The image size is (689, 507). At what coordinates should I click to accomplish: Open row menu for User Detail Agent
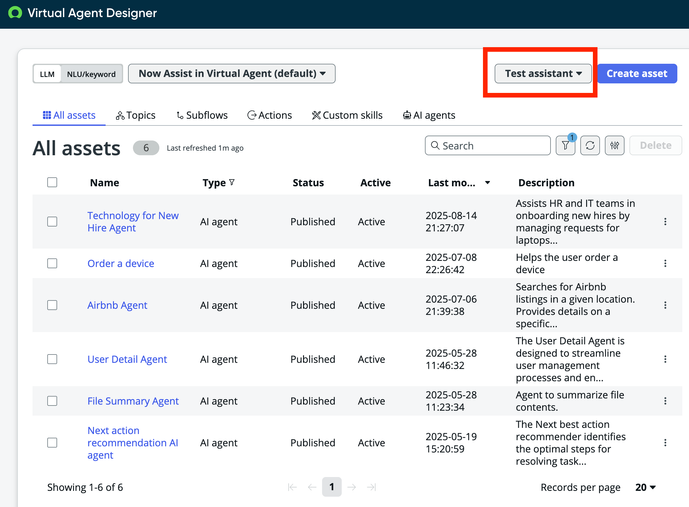coord(666,359)
